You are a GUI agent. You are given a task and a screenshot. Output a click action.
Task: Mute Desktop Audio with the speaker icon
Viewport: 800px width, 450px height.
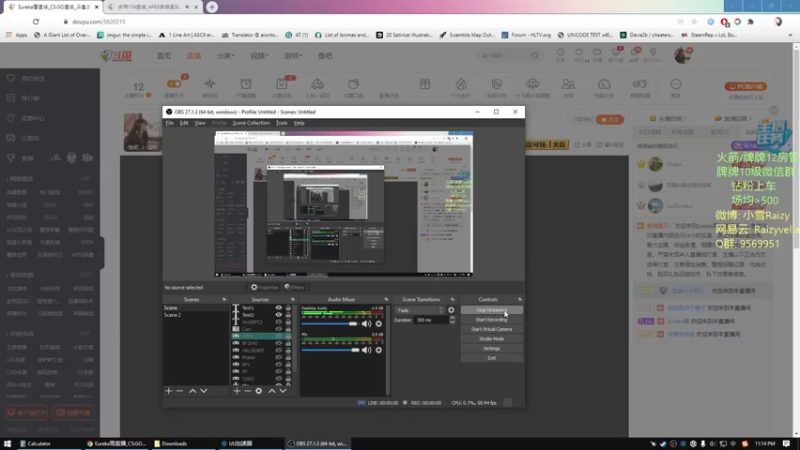[366, 323]
